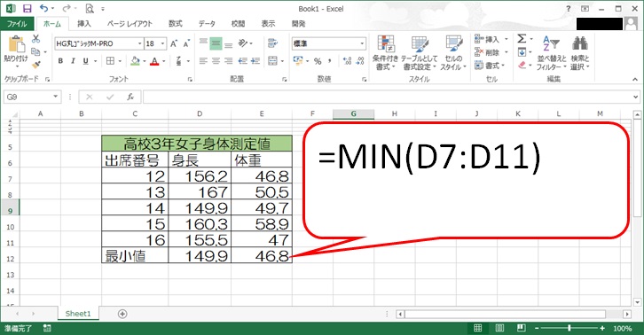Screen dimensions: 644x335
Task: Switch to Normal view in status bar
Action: (477, 328)
